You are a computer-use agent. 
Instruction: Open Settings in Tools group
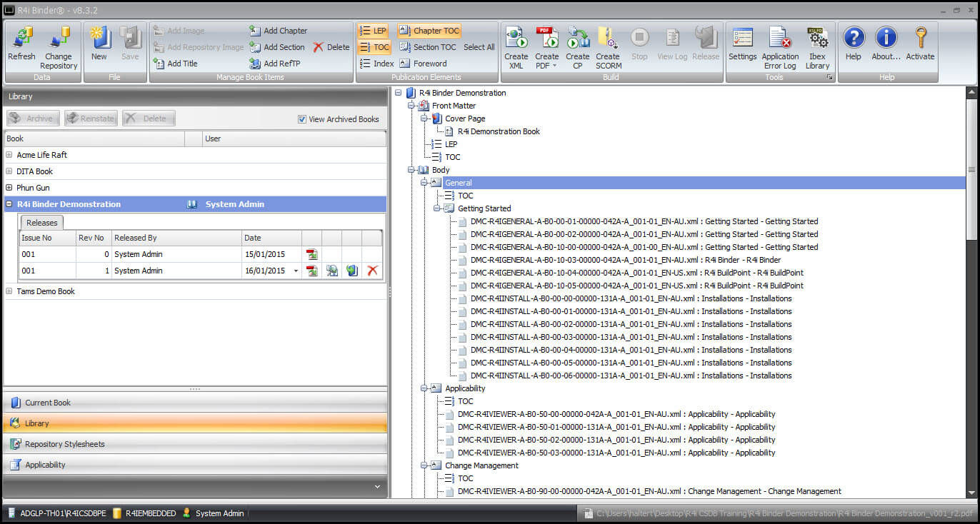(742, 45)
